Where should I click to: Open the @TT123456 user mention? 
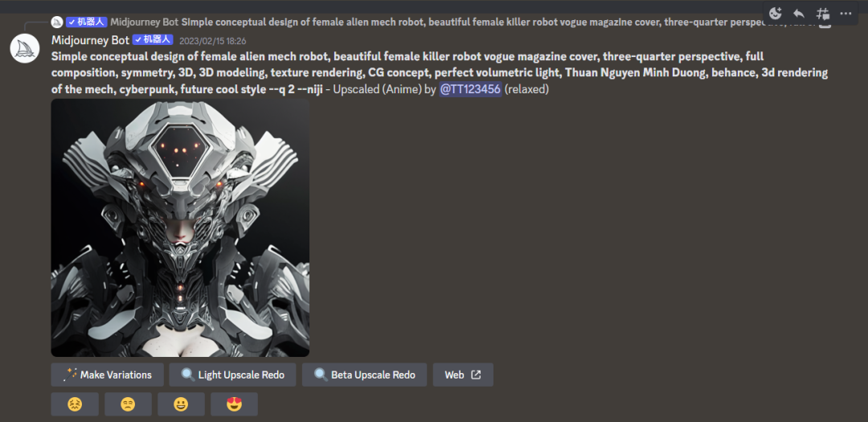470,89
